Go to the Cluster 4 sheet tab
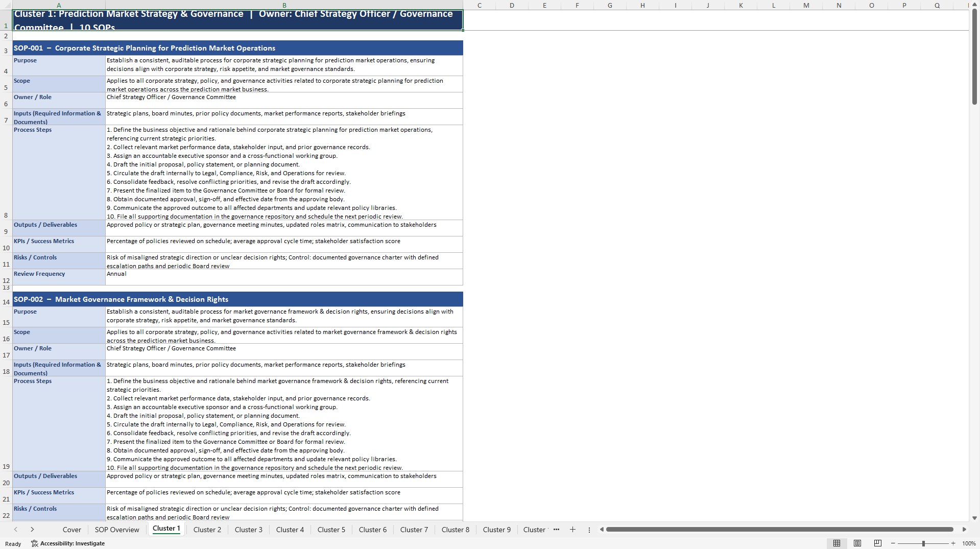Image resolution: width=980 pixels, height=549 pixels. pyautogui.click(x=290, y=530)
